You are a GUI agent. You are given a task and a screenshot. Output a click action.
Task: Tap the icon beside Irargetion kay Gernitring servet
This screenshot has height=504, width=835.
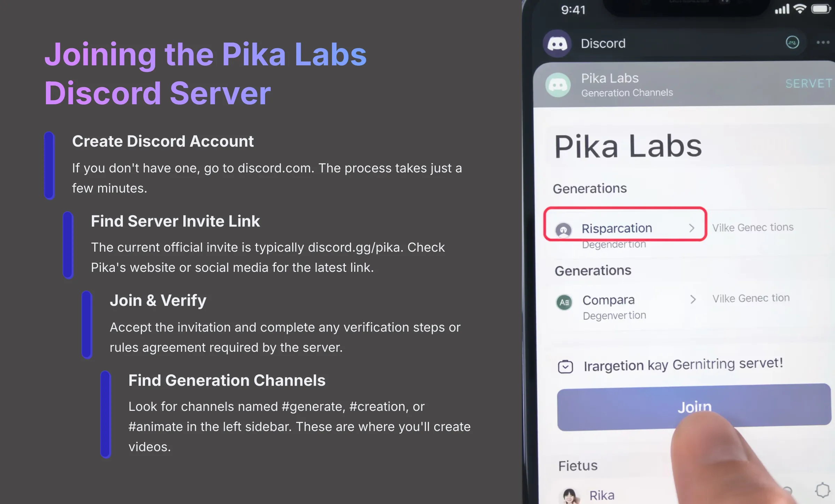[565, 367]
